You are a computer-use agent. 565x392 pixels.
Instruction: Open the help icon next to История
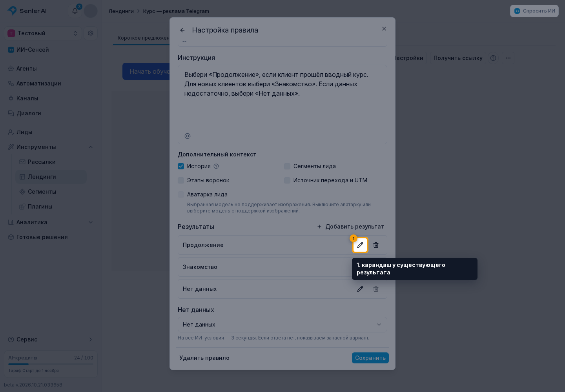216,166
